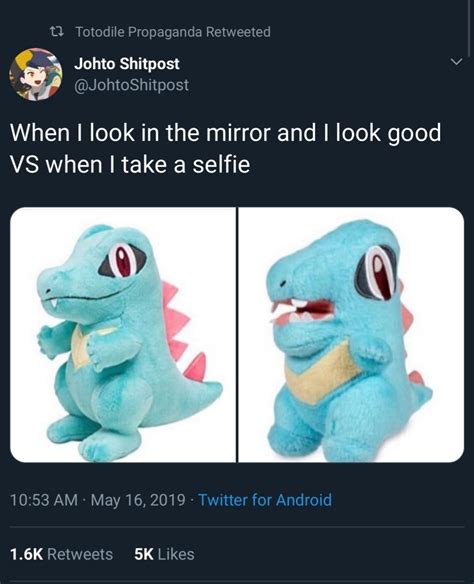Open Totodile Propaganda Retweeted label
This screenshot has height=584, width=474.
(x=173, y=32)
